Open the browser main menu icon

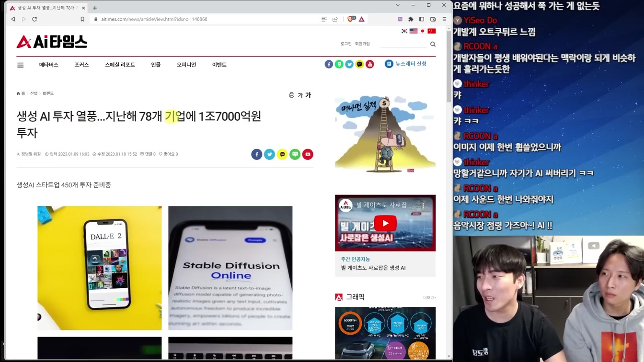[444, 19]
